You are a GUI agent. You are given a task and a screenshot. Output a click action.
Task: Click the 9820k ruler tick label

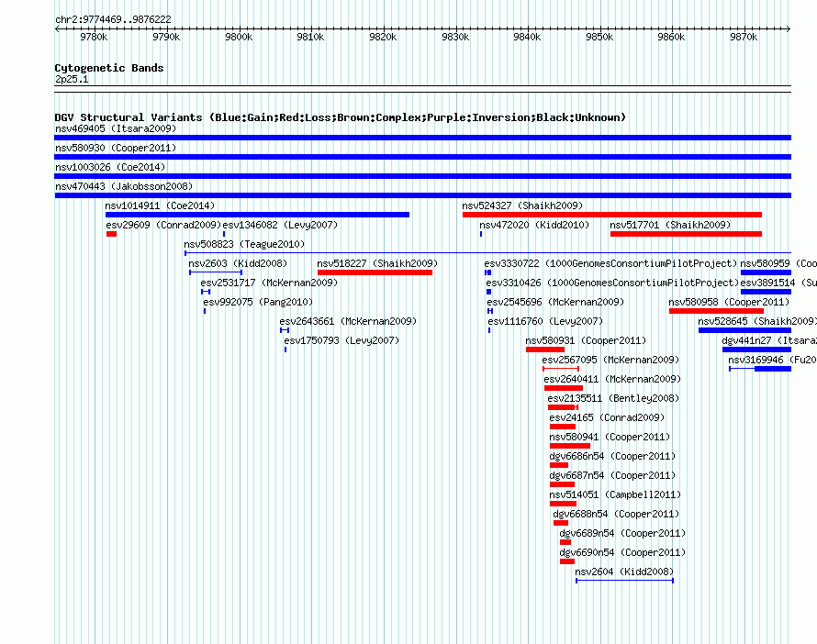coord(383,37)
